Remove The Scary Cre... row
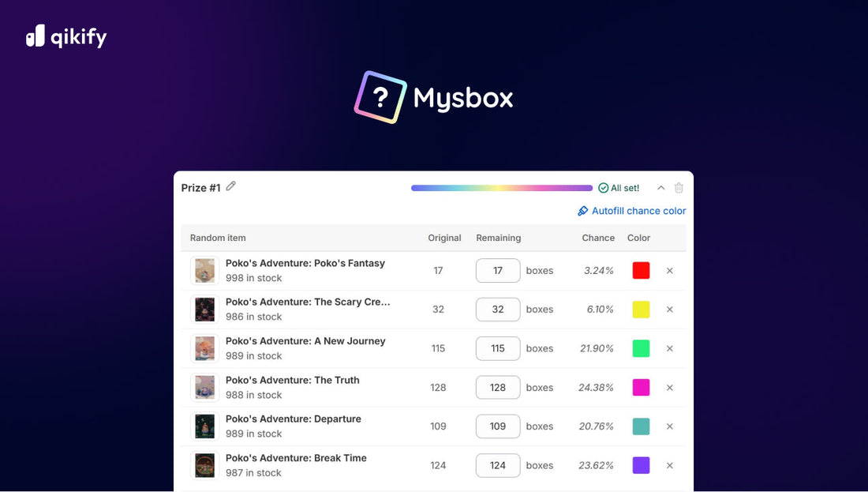Screen dimensions: 868x492 tap(670, 310)
